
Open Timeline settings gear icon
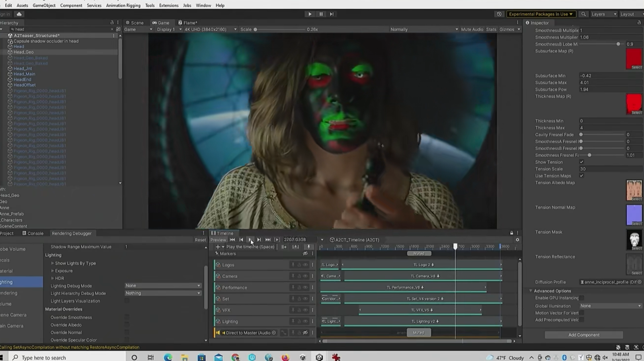517,240
